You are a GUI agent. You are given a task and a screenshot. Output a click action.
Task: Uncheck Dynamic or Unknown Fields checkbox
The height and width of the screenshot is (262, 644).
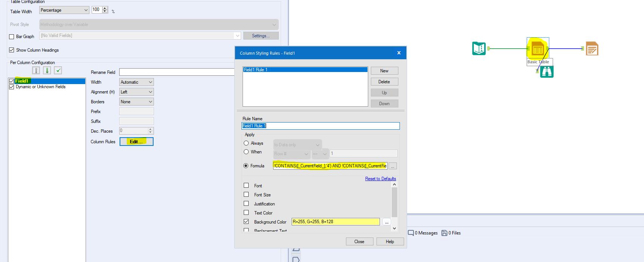pyautogui.click(x=12, y=87)
